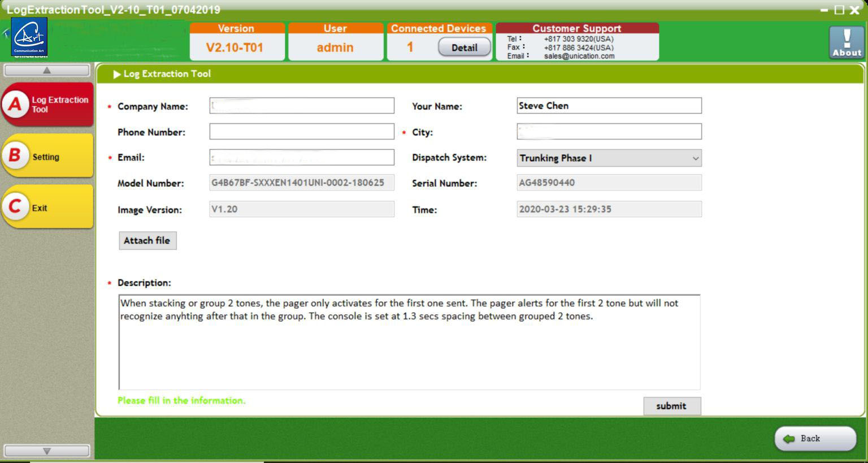Open the About info icon
This screenshot has height=463, width=868.
tap(847, 42)
